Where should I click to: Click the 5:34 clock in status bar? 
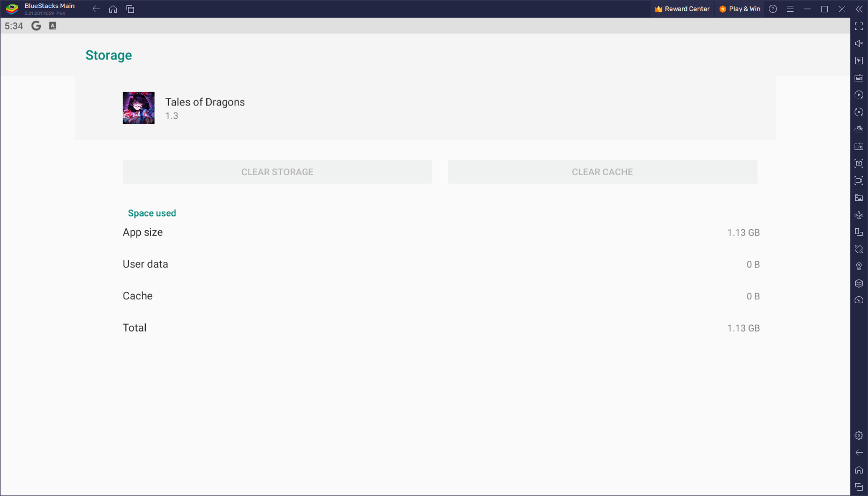14,26
